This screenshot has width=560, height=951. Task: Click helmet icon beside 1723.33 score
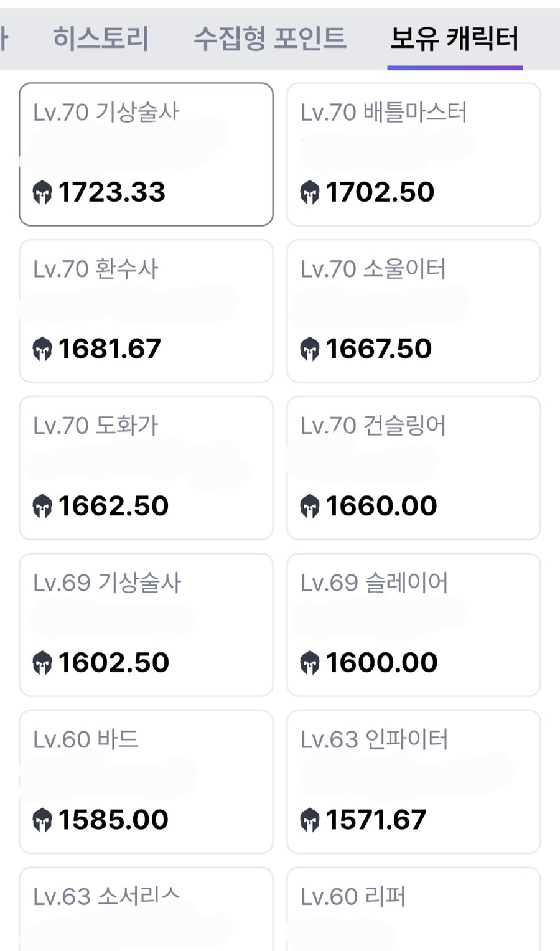(x=42, y=192)
